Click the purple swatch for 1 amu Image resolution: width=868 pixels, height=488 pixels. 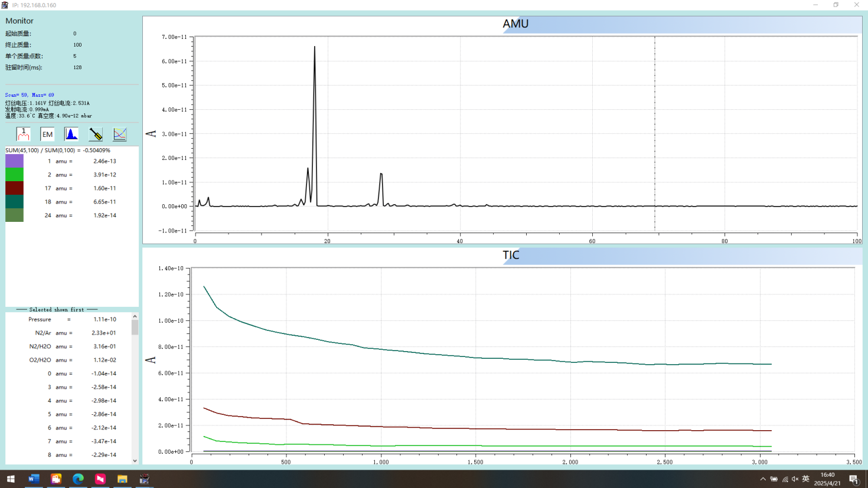click(14, 161)
